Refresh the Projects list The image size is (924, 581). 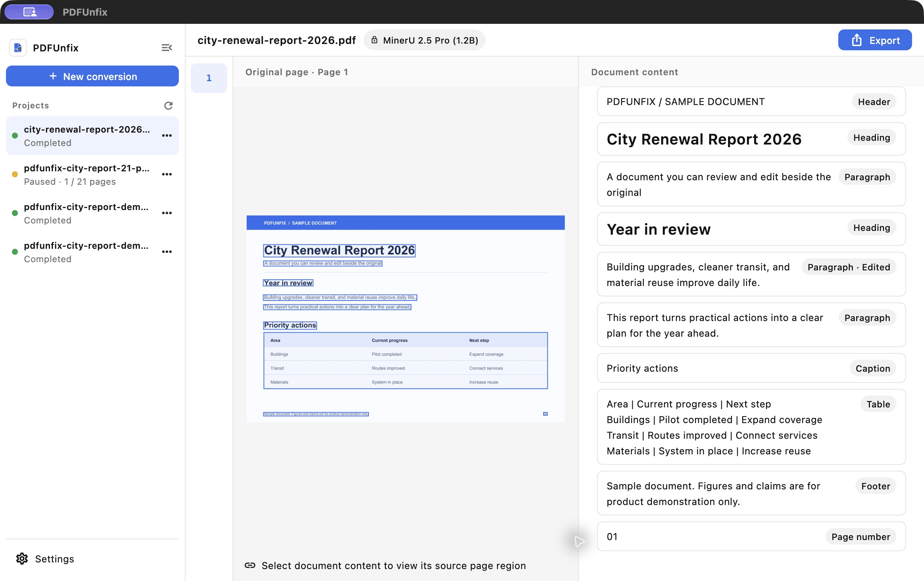168,105
